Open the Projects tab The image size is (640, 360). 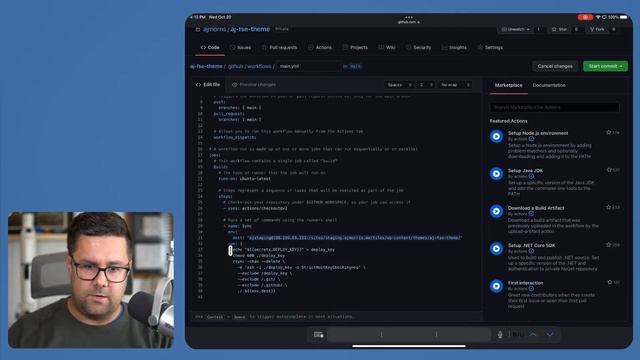355,47
